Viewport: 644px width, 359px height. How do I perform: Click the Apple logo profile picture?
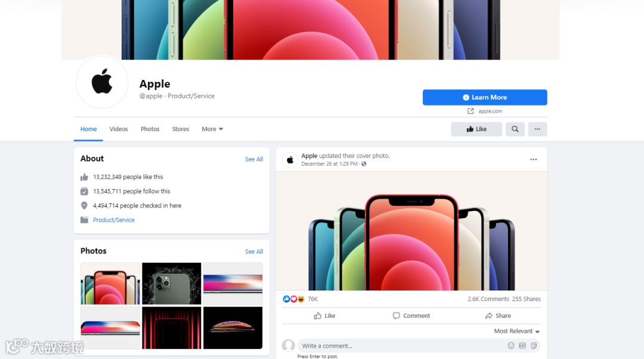(x=102, y=82)
